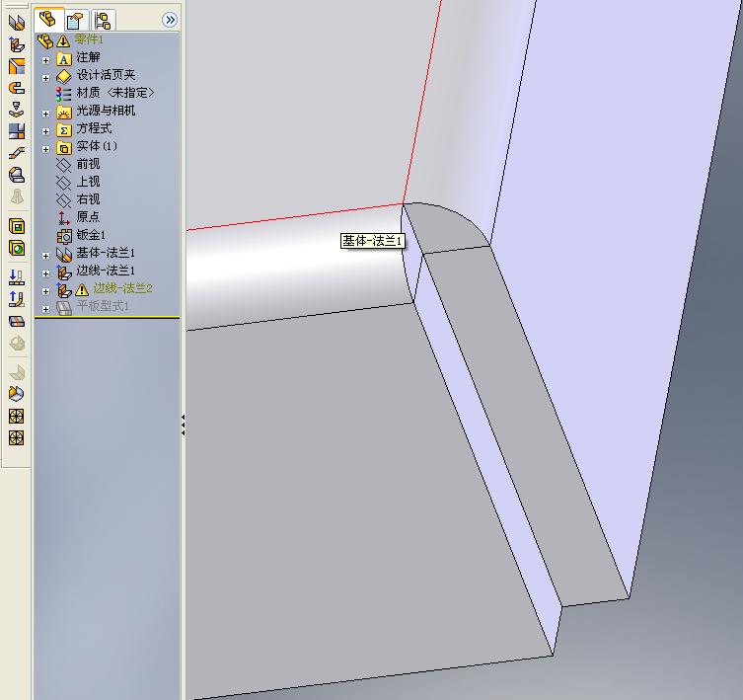
Task: Click the panel splitter collapse arrows
Action: pos(183,426)
